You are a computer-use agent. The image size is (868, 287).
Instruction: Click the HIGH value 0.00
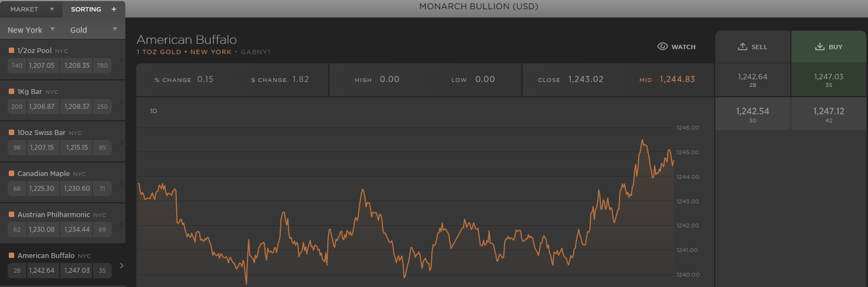[x=390, y=79]
